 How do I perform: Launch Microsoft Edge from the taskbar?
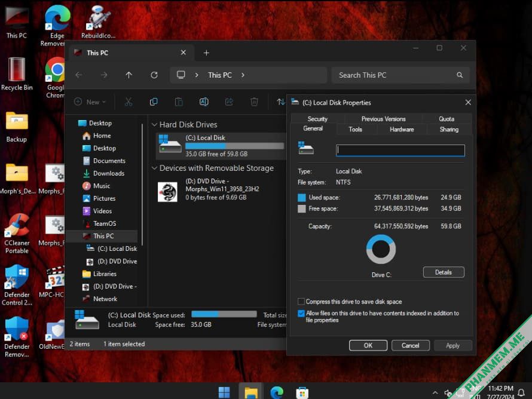click(x=277, y=392)
